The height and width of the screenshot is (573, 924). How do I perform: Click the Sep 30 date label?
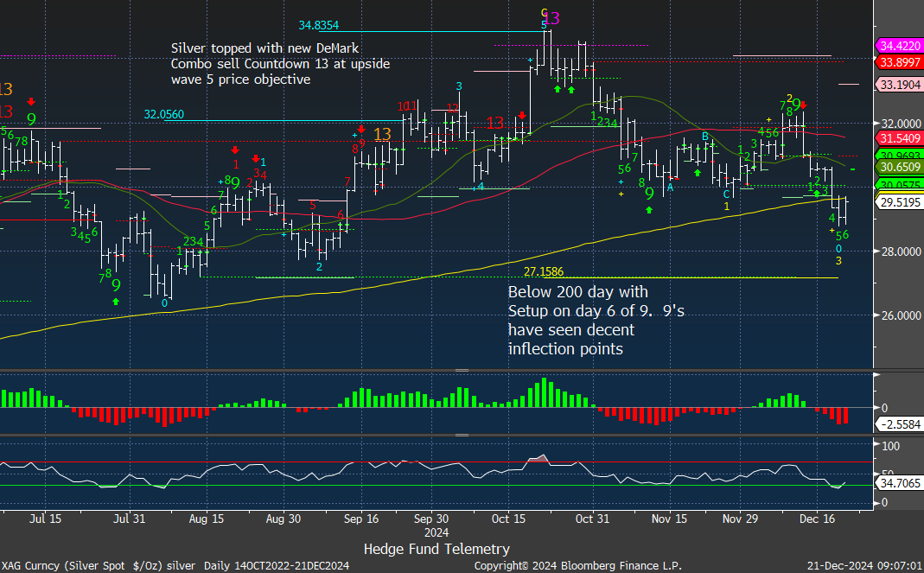(x=431, y=519)
